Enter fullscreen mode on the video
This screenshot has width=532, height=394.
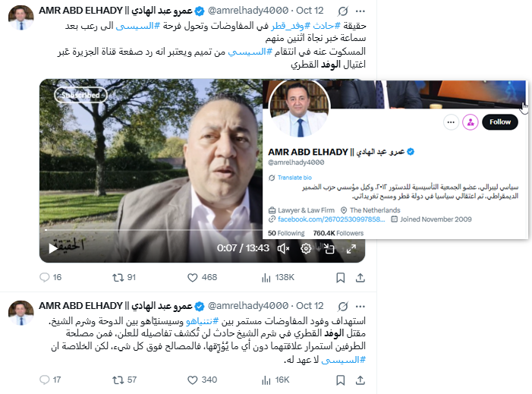coord(351,249)
